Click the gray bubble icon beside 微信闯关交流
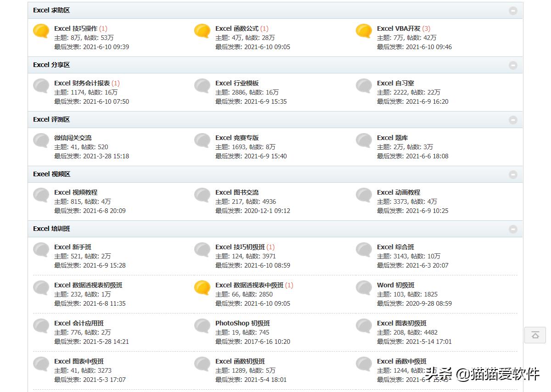The width and height of the screenshot is (551, 392). point(41,140)
